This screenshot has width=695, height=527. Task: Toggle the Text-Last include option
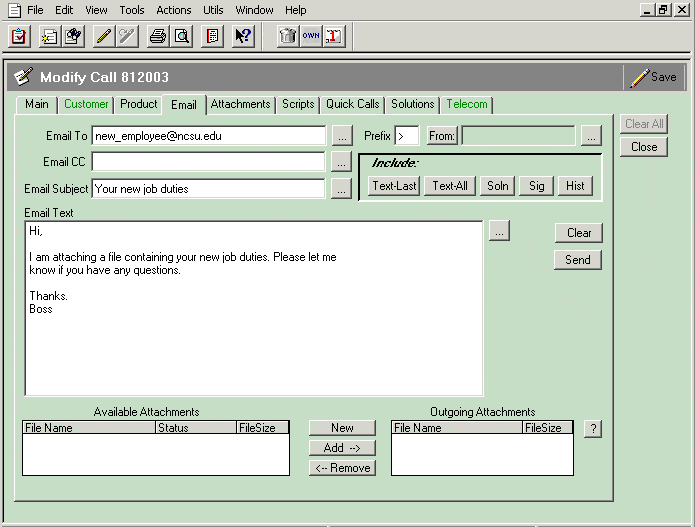pyautogui.click(x=394, y=186)
